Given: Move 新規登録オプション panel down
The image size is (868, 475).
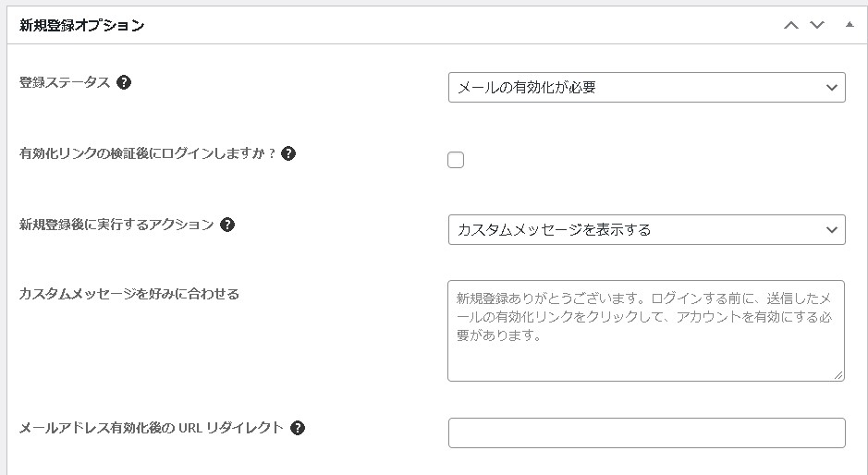Looking at the screenshot, I should [x=817, y=25].
